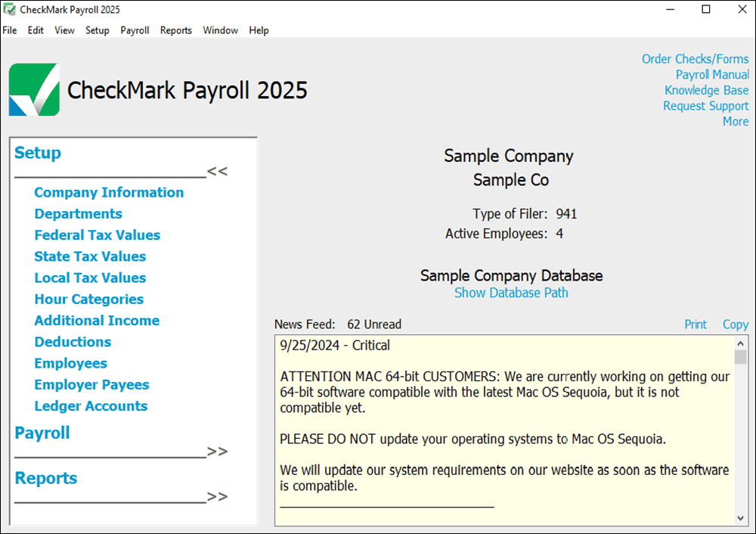Copy the news feed text

coord(735,324)
